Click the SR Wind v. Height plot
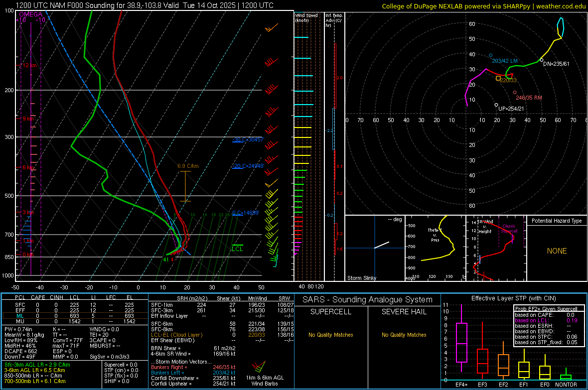 [496, 248]
